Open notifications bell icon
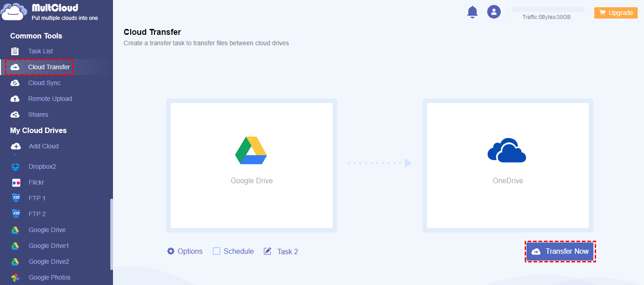Screen dimensions: 644x285 pyautogui.click(x=472, y=12)
